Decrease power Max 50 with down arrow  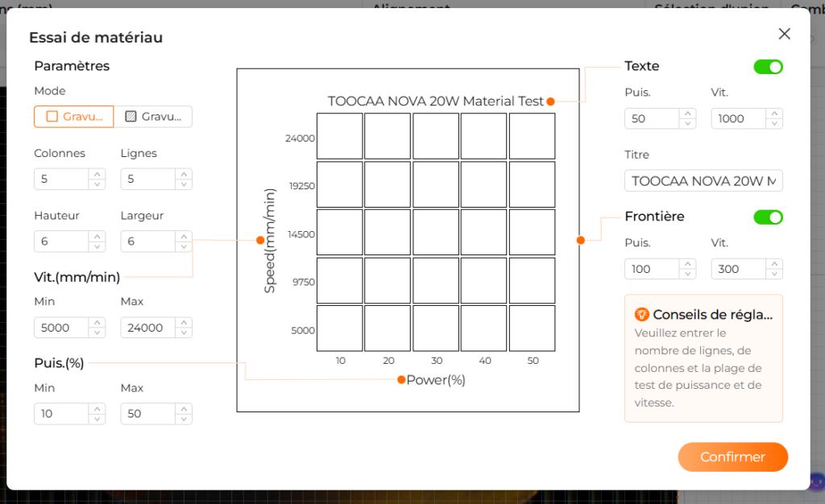(x=184, y=419)
